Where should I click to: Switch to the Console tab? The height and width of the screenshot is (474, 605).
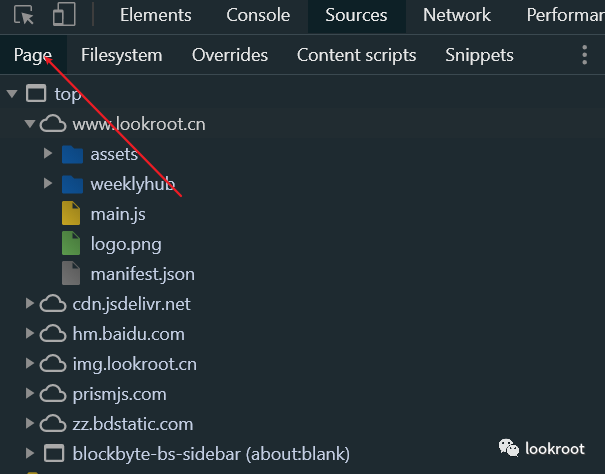pyautogui.click(x=258, y=15)
